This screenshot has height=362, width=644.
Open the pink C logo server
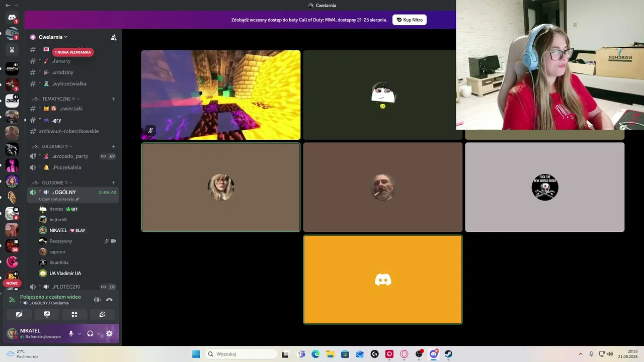click(12, 261)
